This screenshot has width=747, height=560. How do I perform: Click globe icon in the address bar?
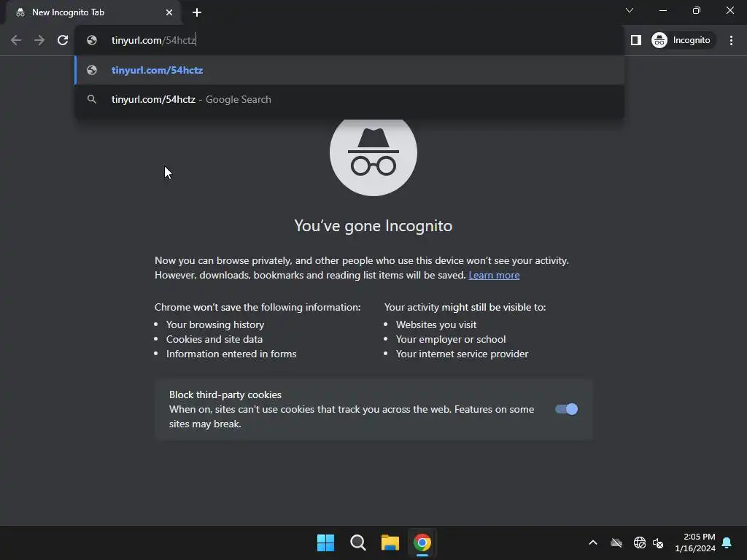[92, 40]
